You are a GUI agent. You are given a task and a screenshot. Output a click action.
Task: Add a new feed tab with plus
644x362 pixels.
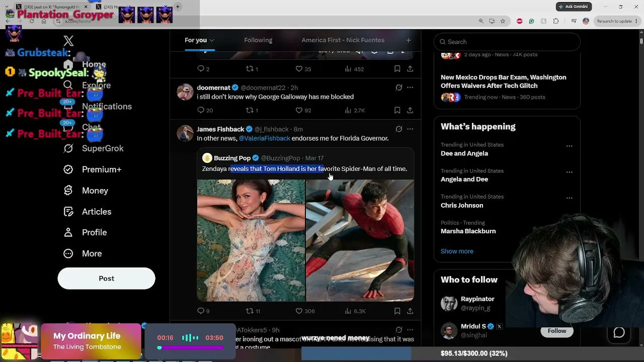pyautogui.click(x=409, y=40)
